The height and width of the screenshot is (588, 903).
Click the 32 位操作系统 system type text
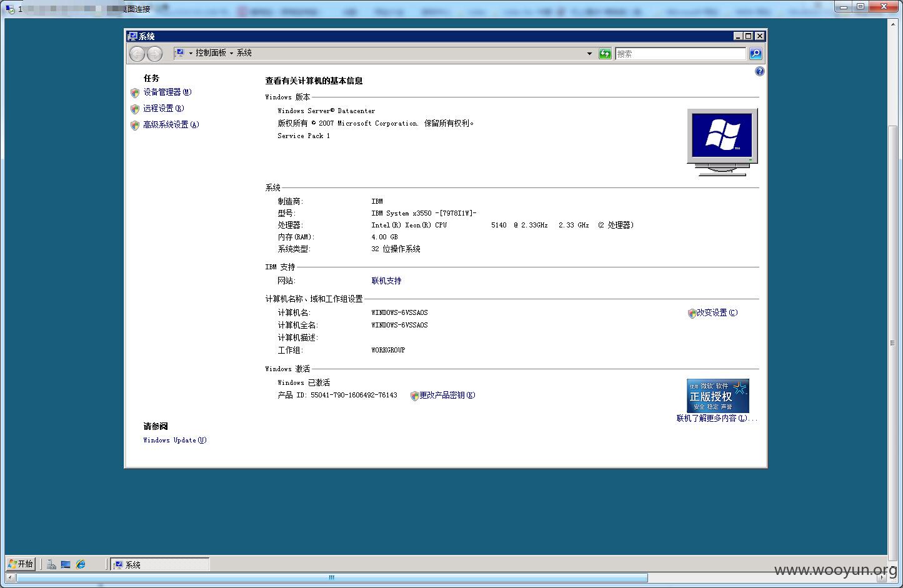[396, 249]
